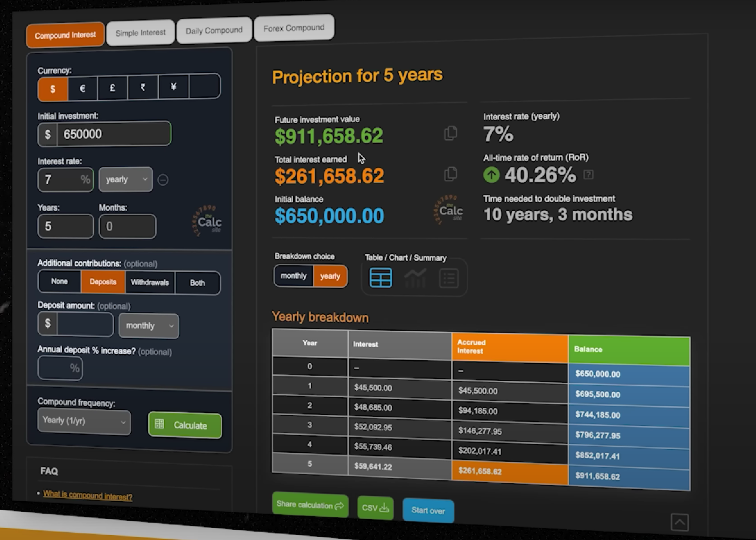Image resolution: width=756 pixels, height=540 pixels.
Task: Click the $45,500.00 cell in the Interest column
Action: tap(399, 388)
